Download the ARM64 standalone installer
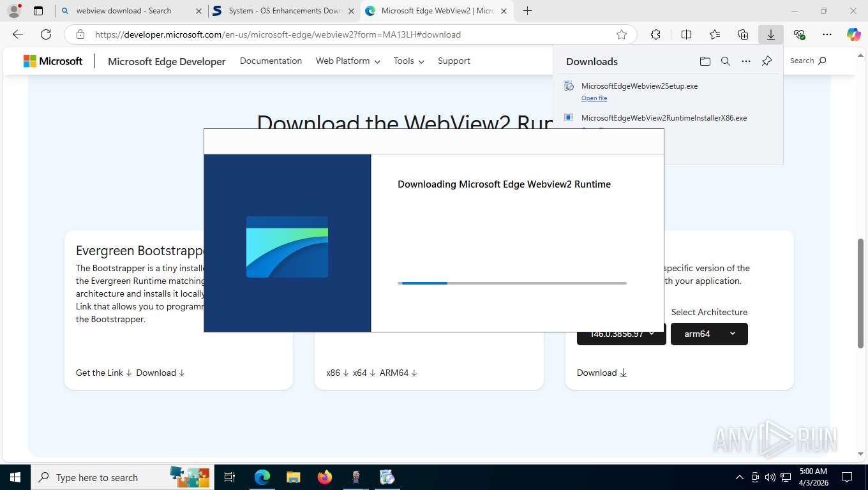The height and width of the screenshot is (490, 868). click(398, 373)
